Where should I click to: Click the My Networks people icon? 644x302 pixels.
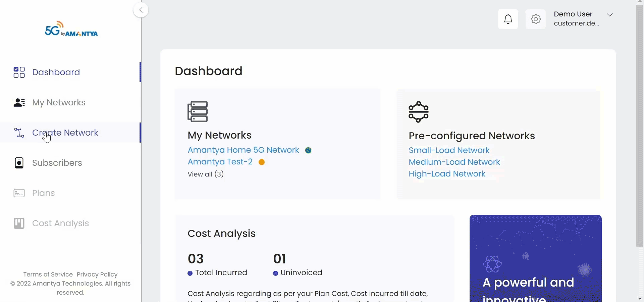19,102
